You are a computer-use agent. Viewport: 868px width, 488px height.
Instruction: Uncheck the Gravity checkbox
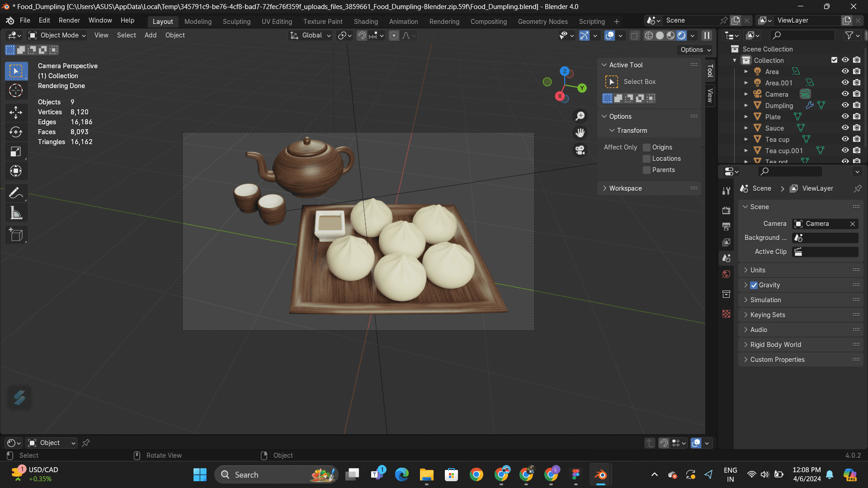(754, 285)
